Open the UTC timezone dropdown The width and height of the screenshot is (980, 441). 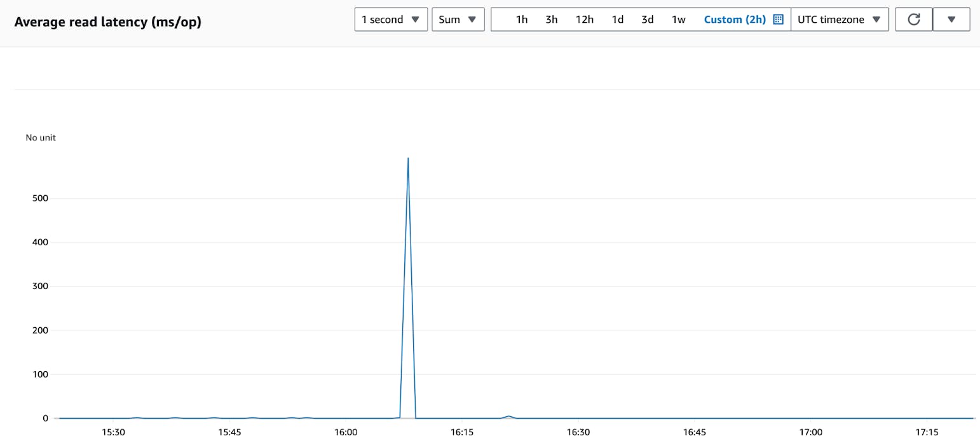(840, 19)
